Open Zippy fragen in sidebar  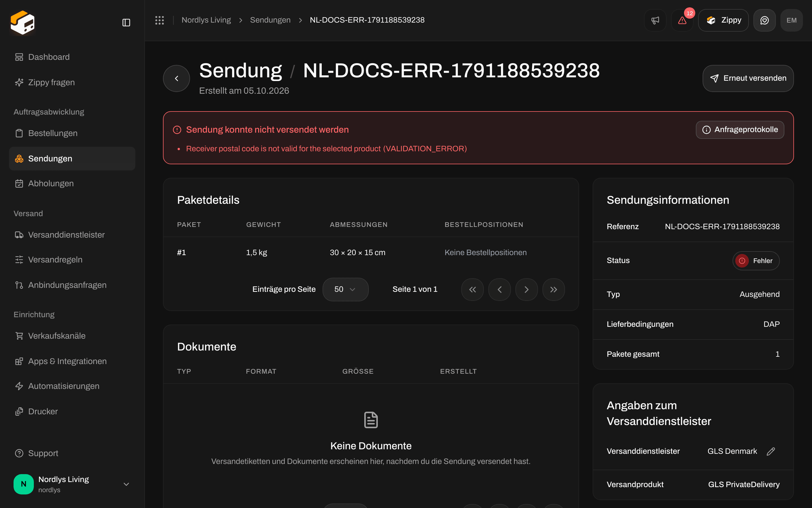[72, 82]
